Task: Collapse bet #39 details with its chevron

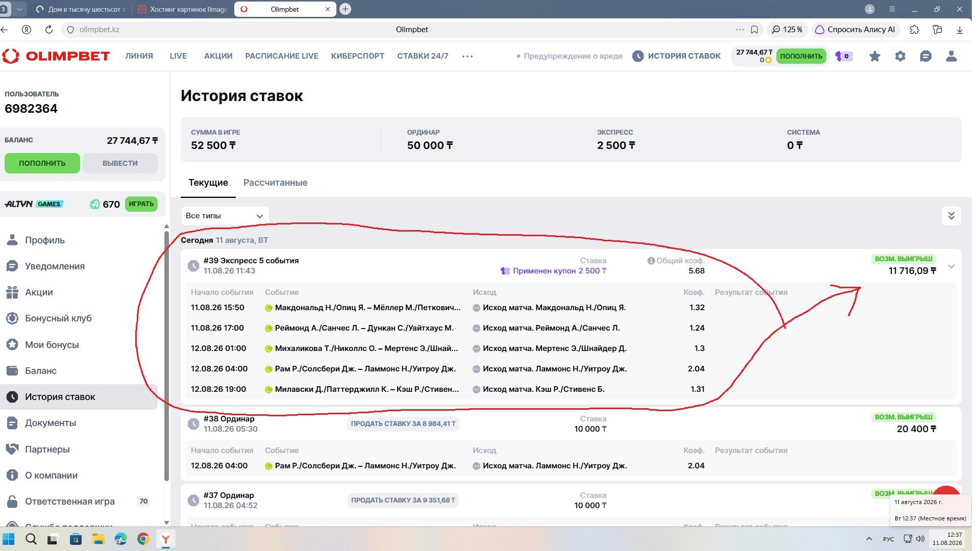Action: [x=951, y=266]
